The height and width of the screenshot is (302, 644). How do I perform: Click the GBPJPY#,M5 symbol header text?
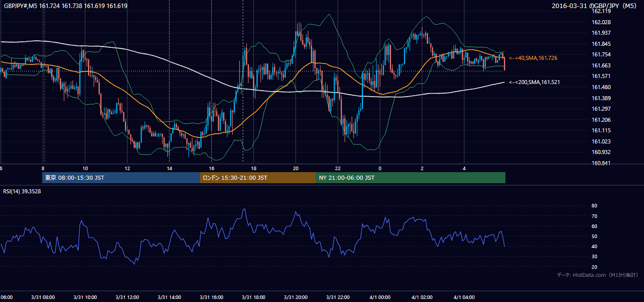tap(66, 6)
